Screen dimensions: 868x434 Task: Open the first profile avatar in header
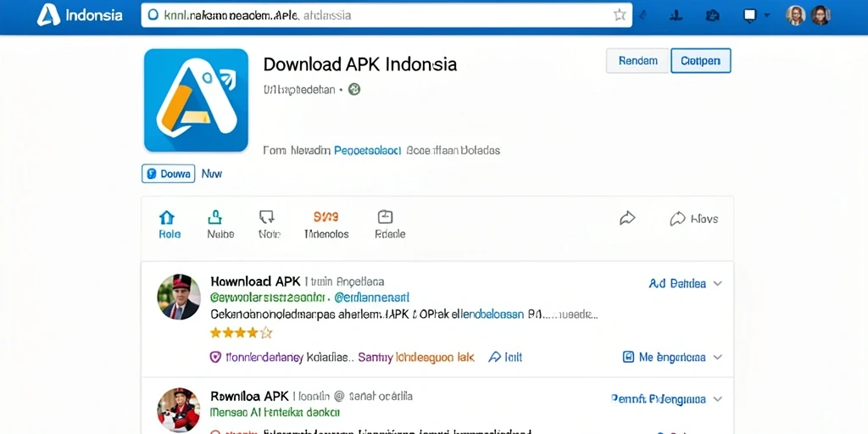click(795, 15)
